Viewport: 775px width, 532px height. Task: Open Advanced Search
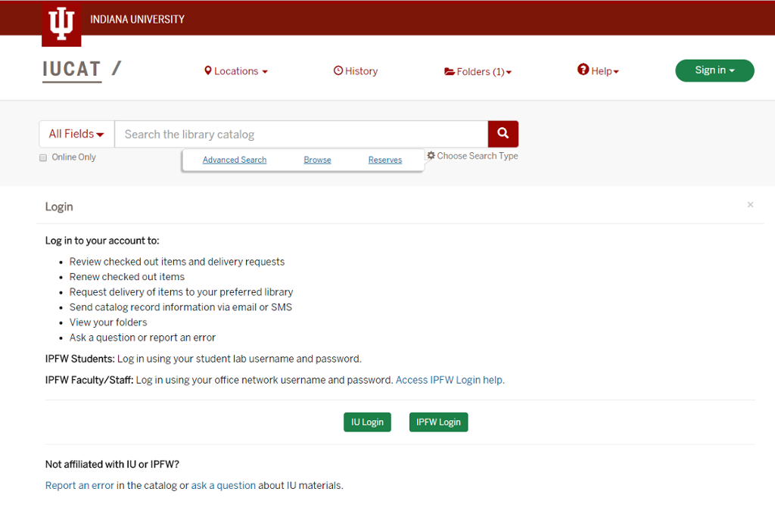point(234,160)
